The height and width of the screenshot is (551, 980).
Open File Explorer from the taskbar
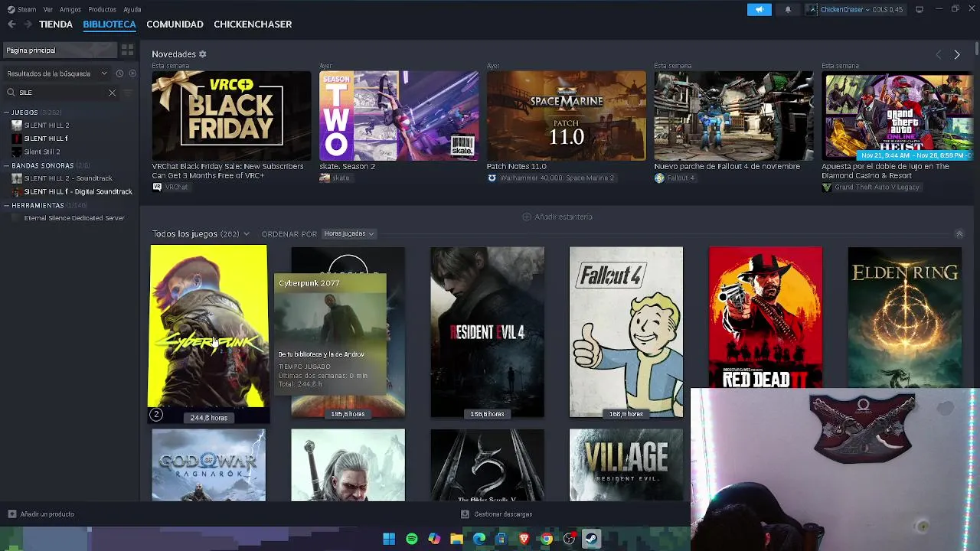coord(456,539)
